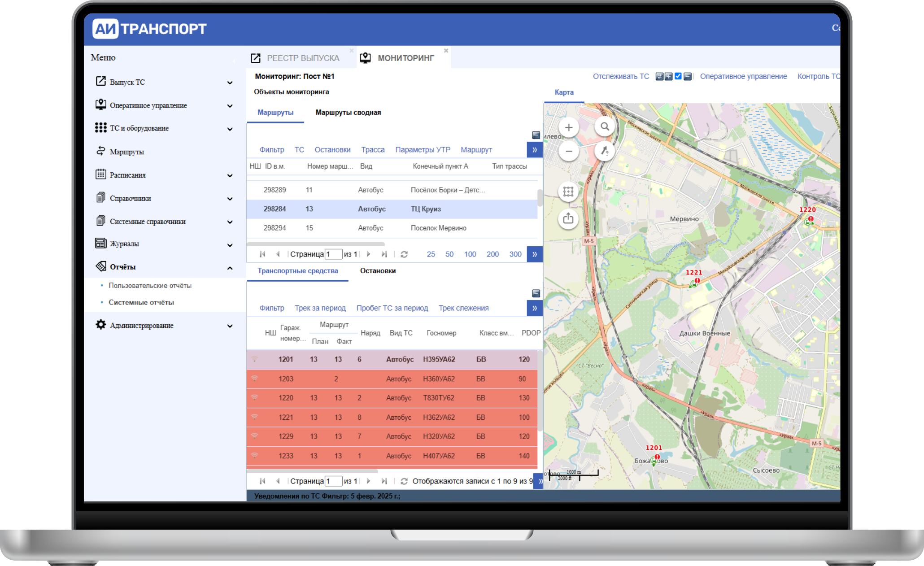
Task: Click the map area selection frame icon
Action: tap(568, 192)
